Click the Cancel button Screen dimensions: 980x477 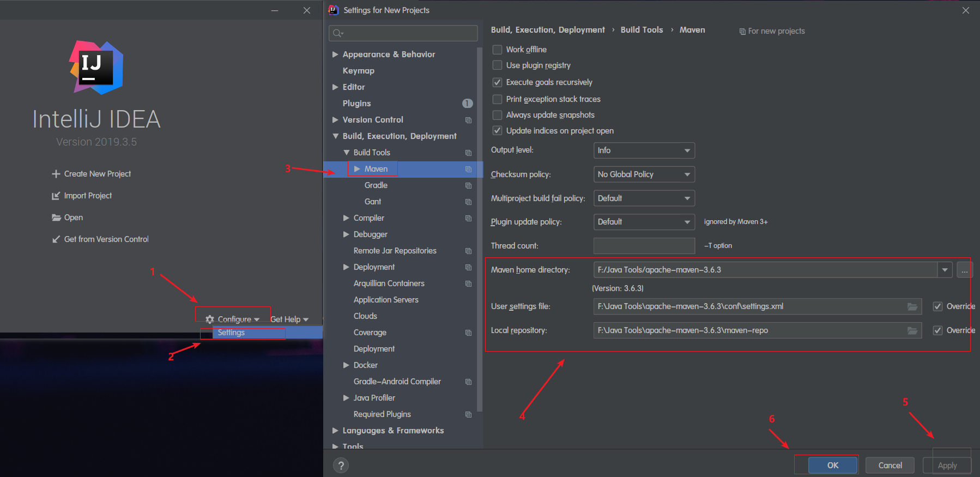click(x=890, y=466)
